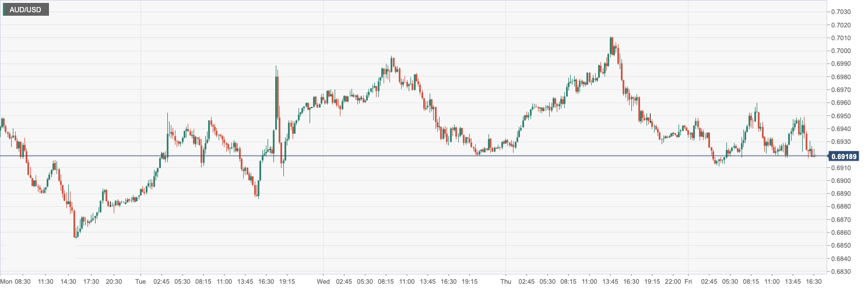
Task: Click the 0.6970 price axis label
Action: tap(841, 90)
